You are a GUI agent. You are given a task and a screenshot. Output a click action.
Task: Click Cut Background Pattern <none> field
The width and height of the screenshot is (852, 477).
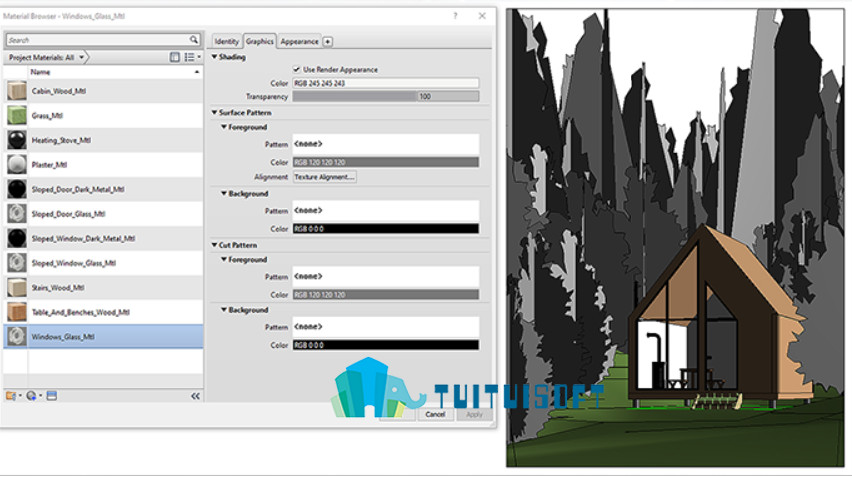click(x=386, y=327)
